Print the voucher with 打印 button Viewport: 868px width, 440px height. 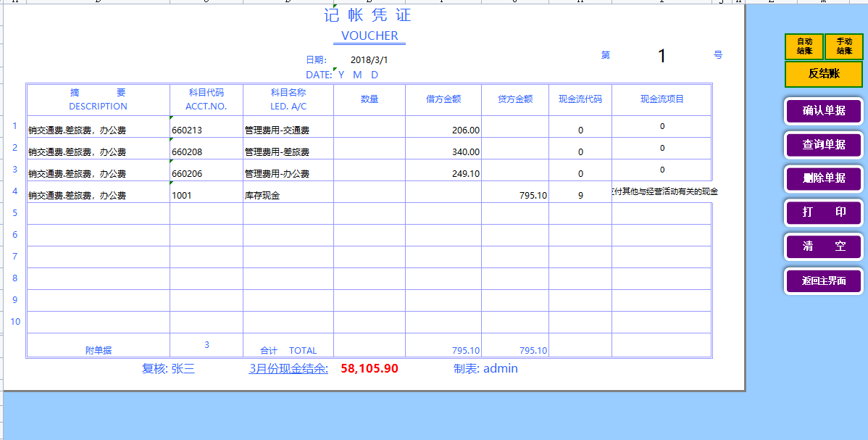824,212
